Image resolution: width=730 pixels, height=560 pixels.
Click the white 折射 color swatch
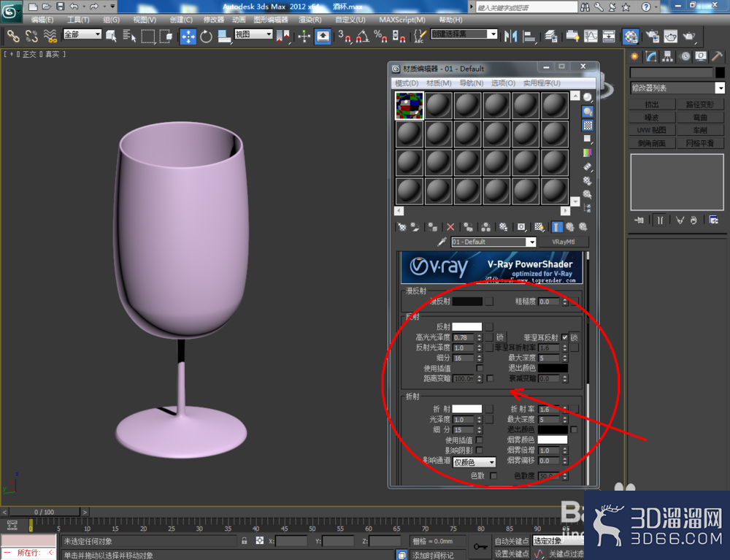click(467, 409)
